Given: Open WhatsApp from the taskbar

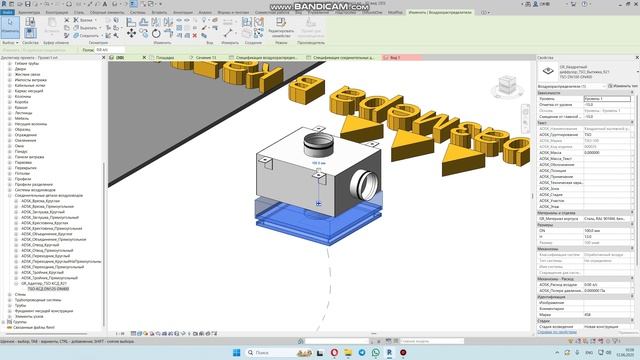Looking at the screenshot, I should pos(376,352).
